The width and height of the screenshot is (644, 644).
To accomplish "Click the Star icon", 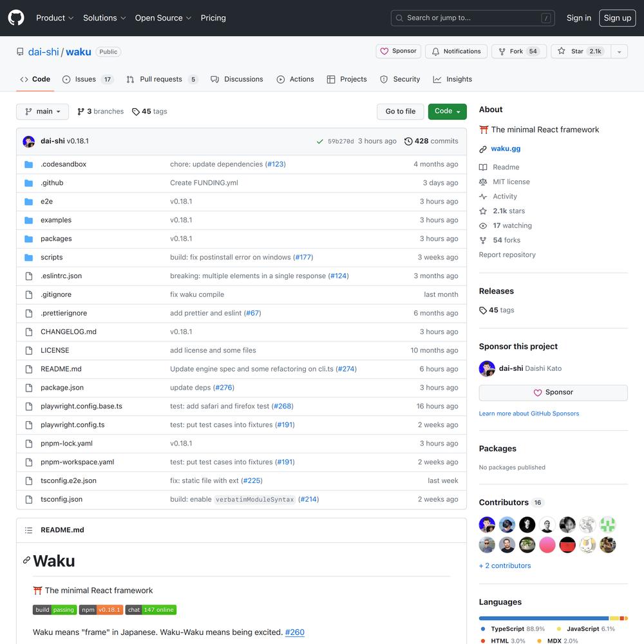I will (x=561, y=51).
